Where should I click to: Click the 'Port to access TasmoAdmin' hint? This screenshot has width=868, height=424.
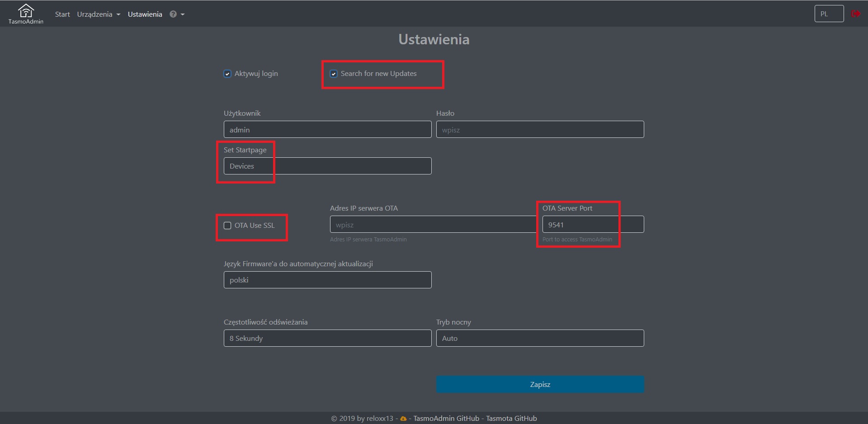tap(577, 240)
